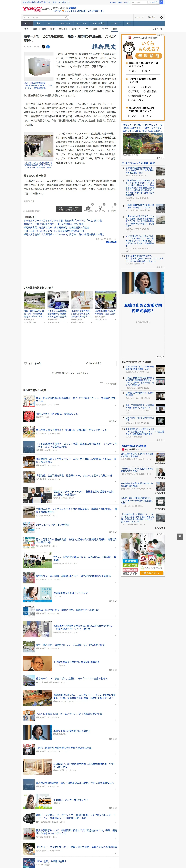The image size is (186, 868).
Task: Open the 有料 tab
Action: point(128,24)
